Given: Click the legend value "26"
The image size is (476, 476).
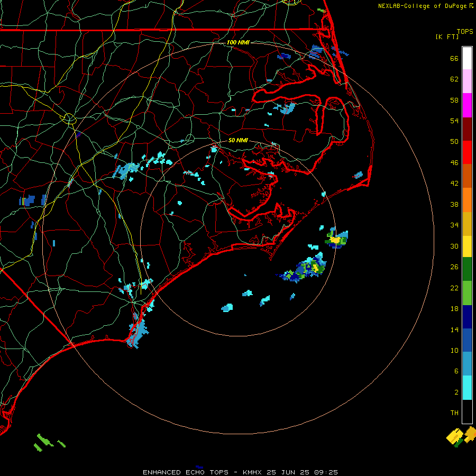Looking at the screenshot, I should pos(454,267).
